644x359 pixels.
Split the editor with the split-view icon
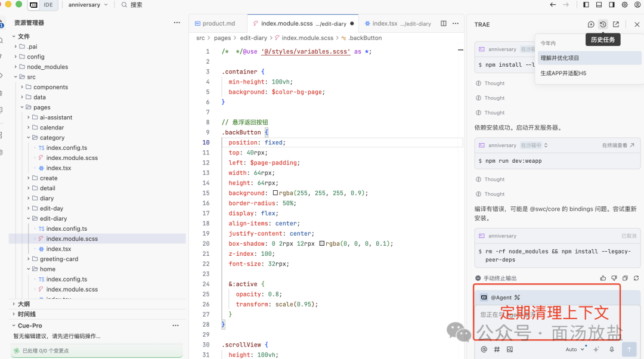444,23
